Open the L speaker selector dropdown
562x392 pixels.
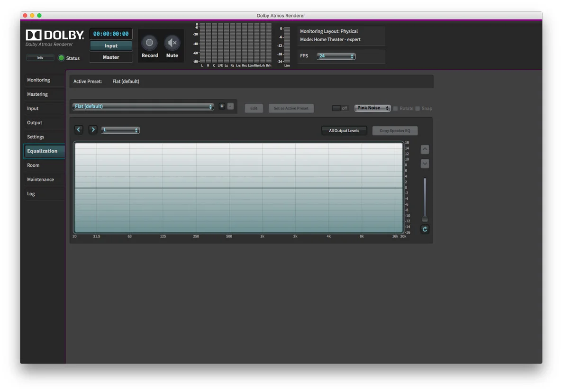point(120,130)
